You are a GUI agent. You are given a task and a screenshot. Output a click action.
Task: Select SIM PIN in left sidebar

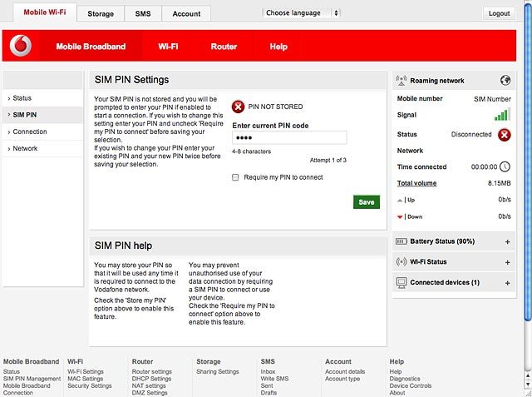(42, 115)
